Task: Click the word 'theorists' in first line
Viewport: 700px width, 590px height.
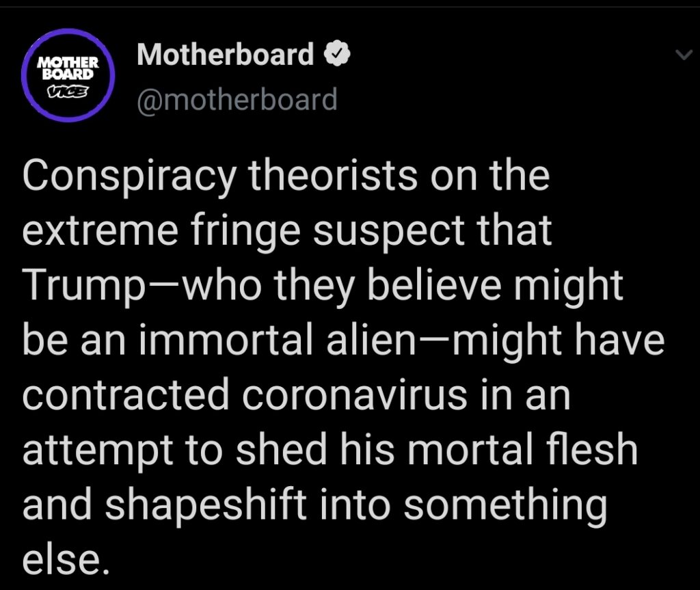Action: (333, 175)
